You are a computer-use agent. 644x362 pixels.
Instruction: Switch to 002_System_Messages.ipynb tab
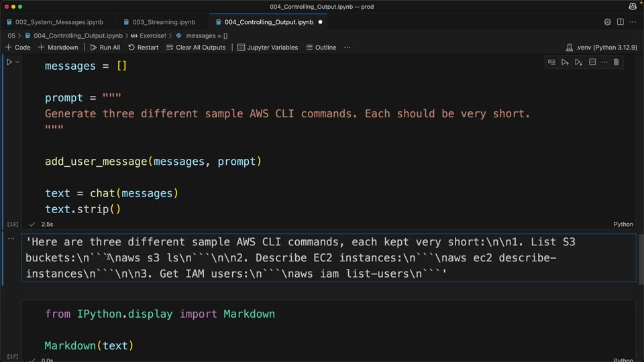(55, 22)
